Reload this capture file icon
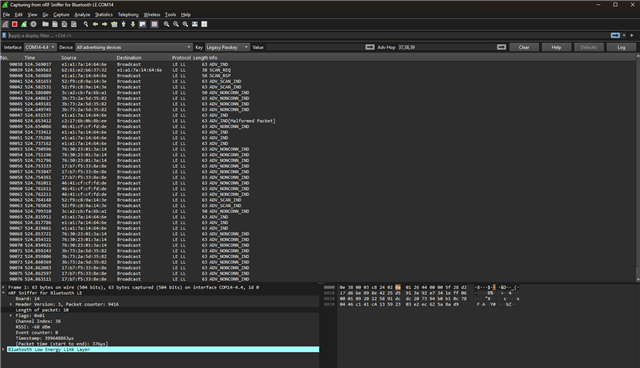The image size is (640, 368). pyautogui.click(x=74, y=24)
